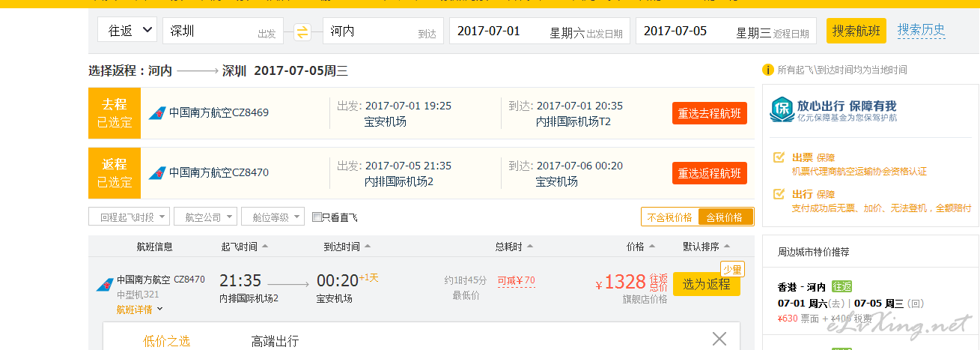This screenshot has width=980, height=350.
Task: Sort by 默认排序 arrow
Action: pos(726,247)
